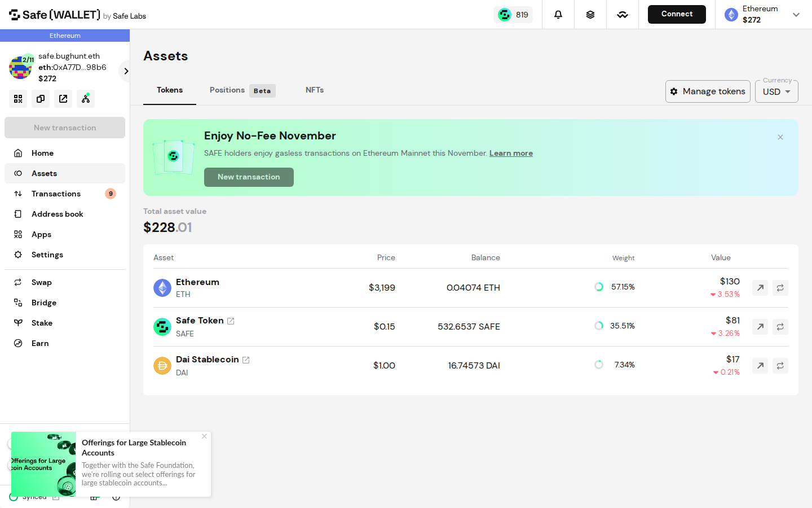Screen dimensions: 812x508
Task: Click the '16.74573 DAI' balance
Action: [474, 366]
